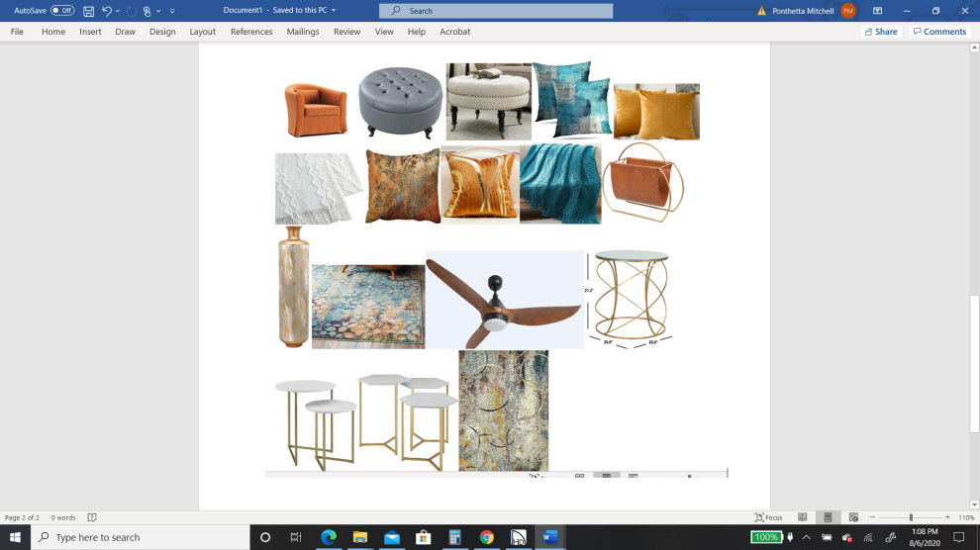Open Ribbon Display Options icon

click(x=877, y=11)
